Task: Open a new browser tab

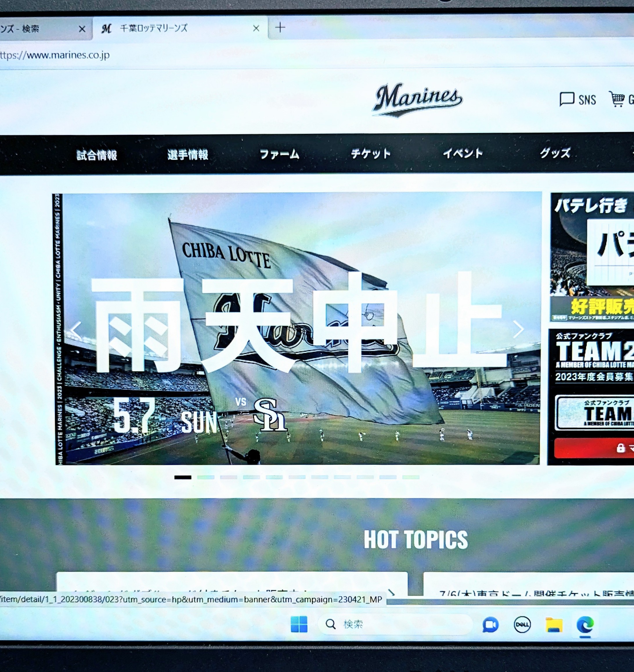Action: click(280, 27)
